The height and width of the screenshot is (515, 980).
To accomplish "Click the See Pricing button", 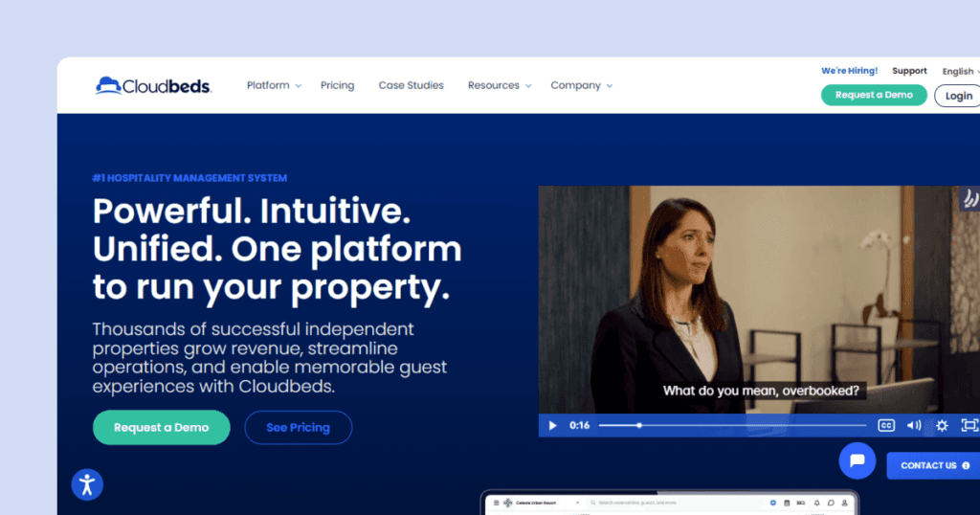I will [299, 428].
